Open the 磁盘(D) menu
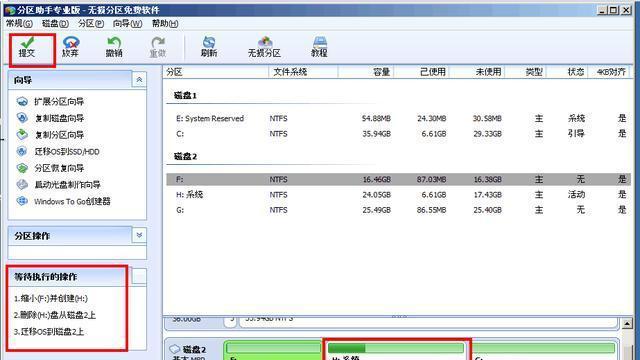Image resolution: width=640 pixels, height=360 pixels. point(55,24)
